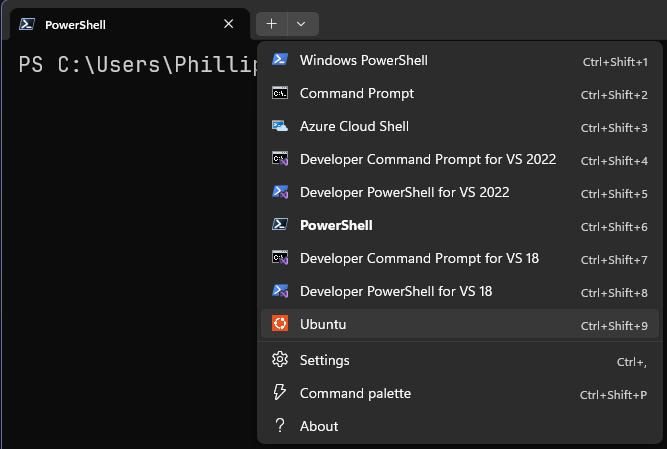Click Developer Command Prompt VS 18 icon
The width and height of the screenshot is (667, 449).
[280, 258]
